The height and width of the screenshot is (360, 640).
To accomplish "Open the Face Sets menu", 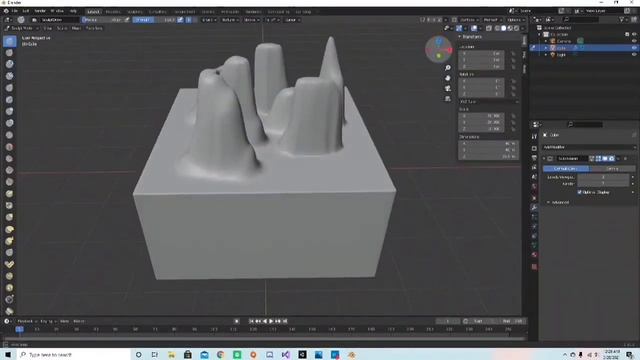I will click(x=94, y=28).
